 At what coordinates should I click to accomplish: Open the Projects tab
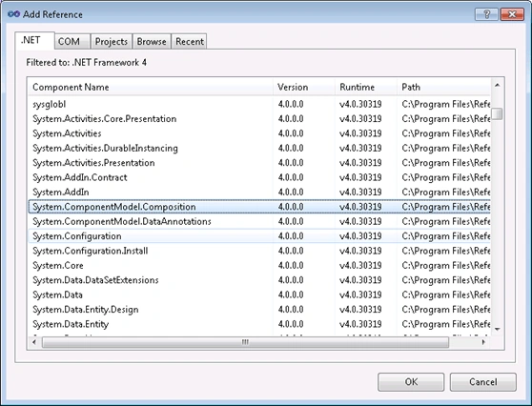click(x=112, y=41)
